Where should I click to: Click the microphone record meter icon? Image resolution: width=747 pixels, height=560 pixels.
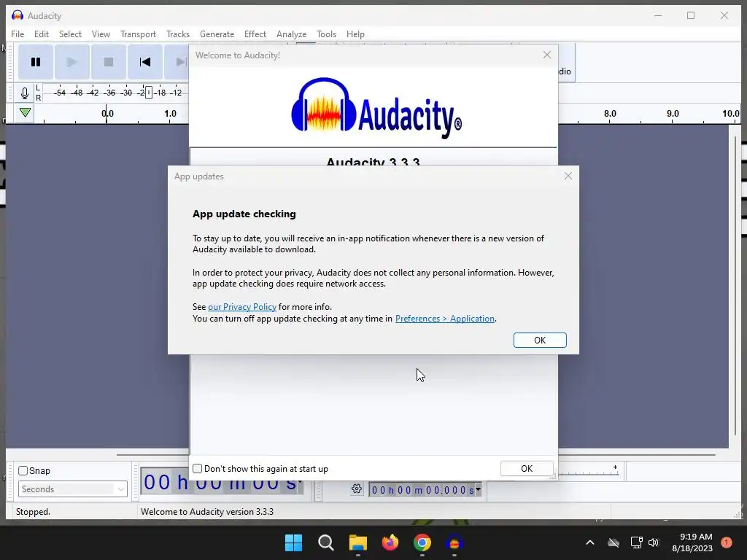(25, 93)
